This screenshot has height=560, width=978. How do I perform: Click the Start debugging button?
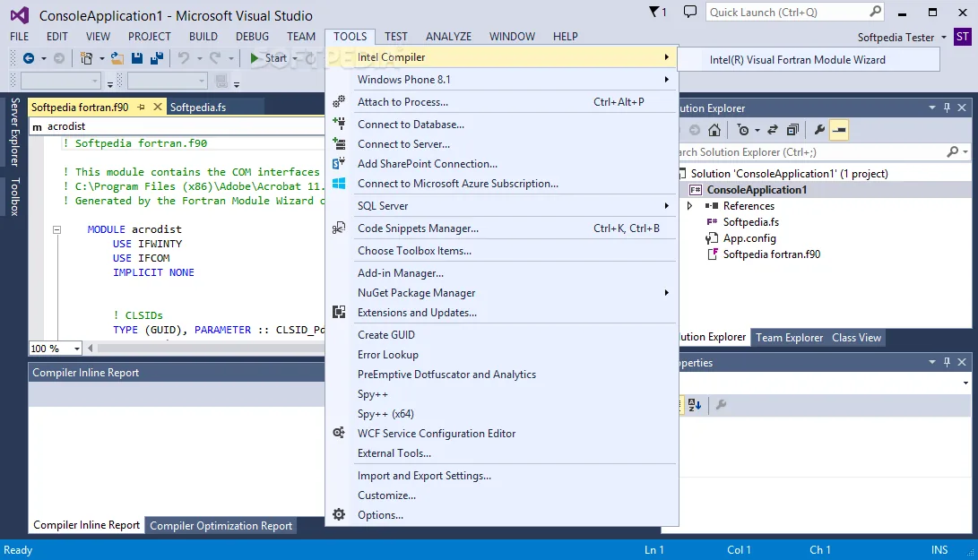pos(269,58)
